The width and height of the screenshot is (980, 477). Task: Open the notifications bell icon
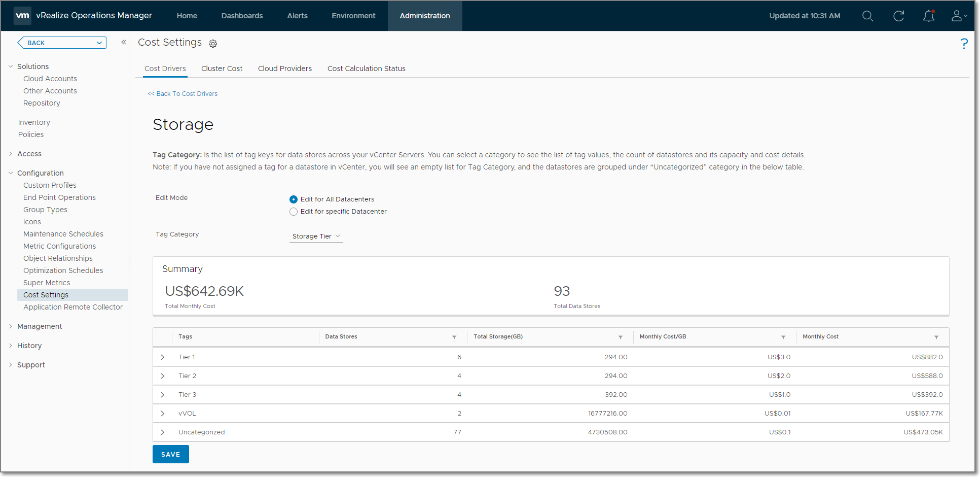click(x=928, y=16)
